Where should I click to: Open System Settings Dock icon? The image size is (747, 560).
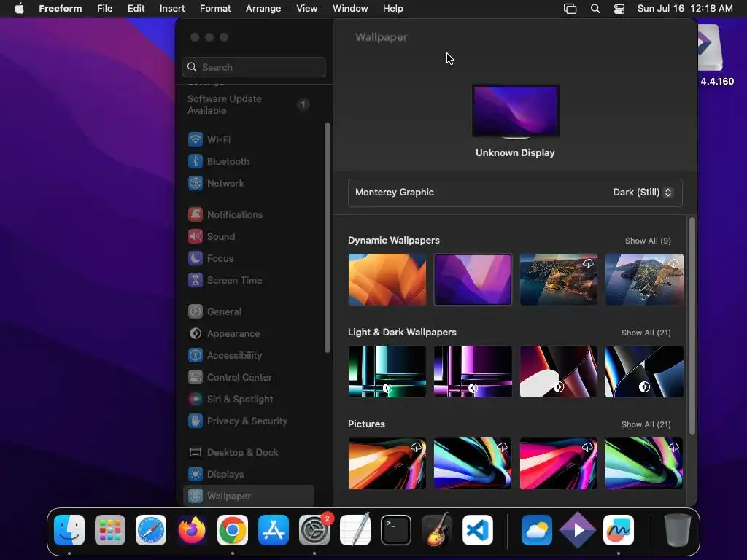click(x=314, y=530)
